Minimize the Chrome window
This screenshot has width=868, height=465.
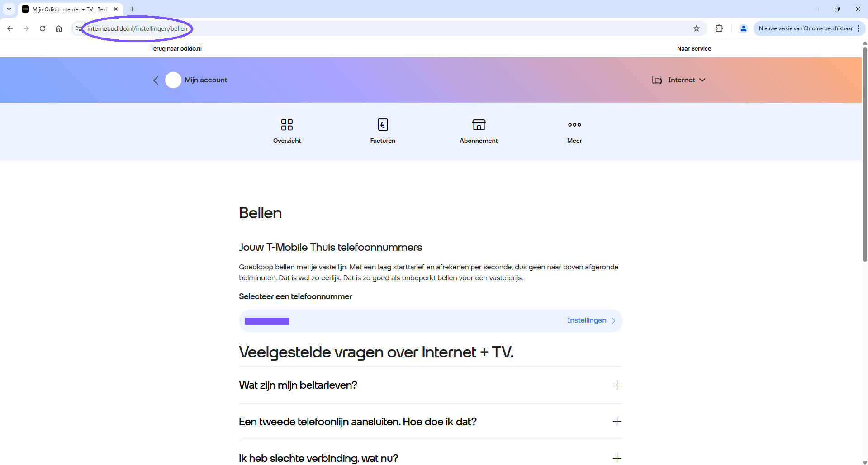[816, 9]
